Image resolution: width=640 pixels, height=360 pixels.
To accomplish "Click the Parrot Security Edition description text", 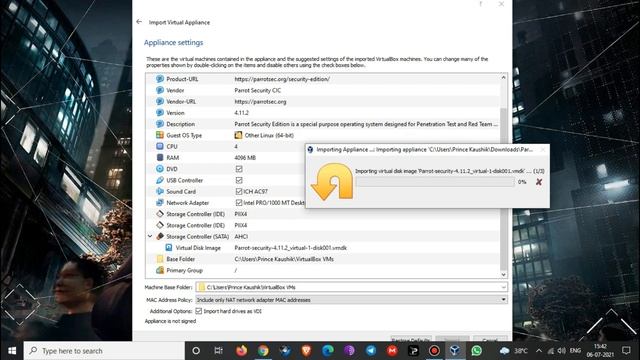I will (366, 124).
